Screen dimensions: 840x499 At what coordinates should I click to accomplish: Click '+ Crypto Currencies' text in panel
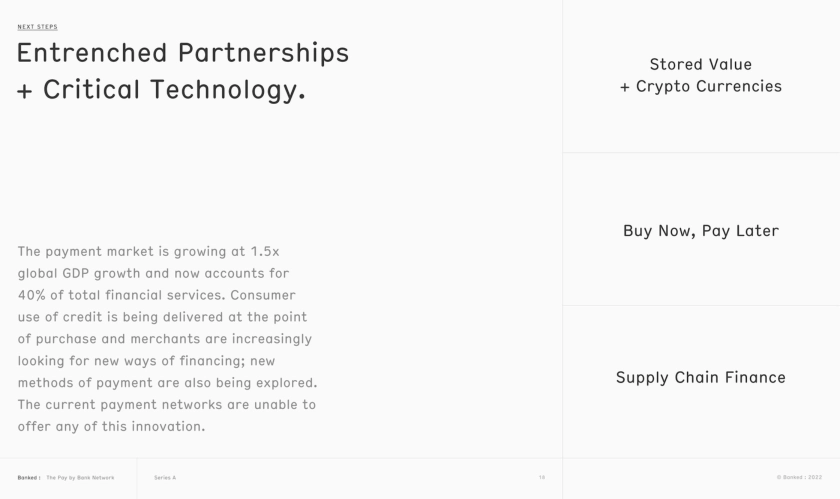click(700, 86)
